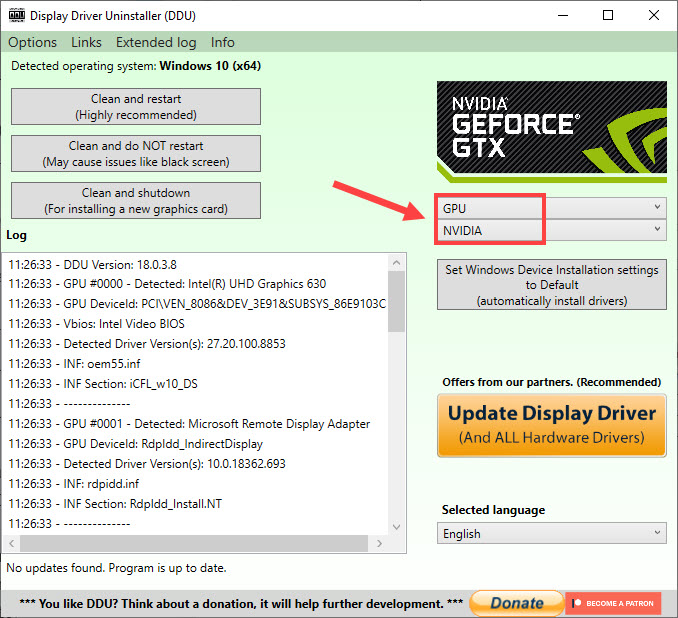Click Clean and do NOT restart button

(136, 154)
